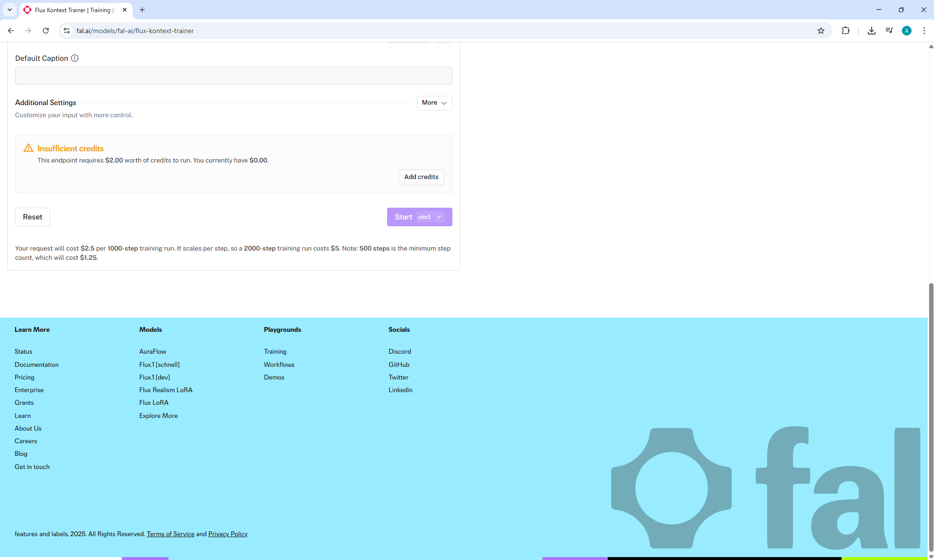Open the Status footer link
This screenshot has width=934, height=560.
(23, 351)
